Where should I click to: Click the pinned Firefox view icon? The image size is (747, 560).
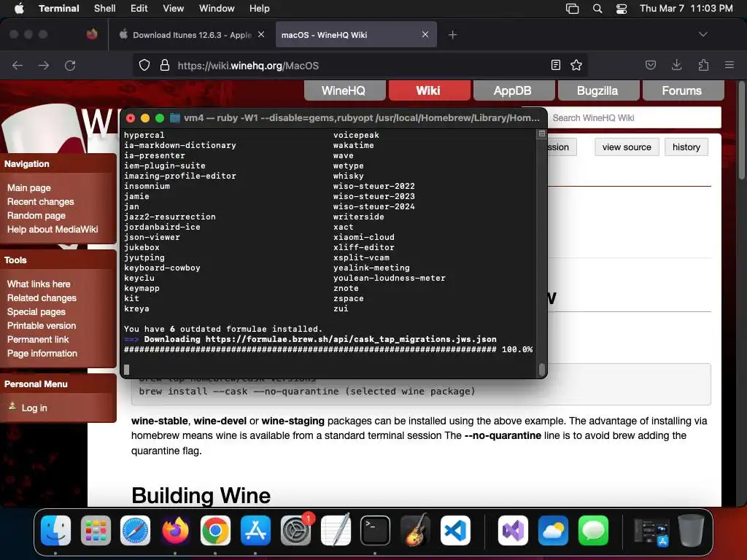pos(92,34)
